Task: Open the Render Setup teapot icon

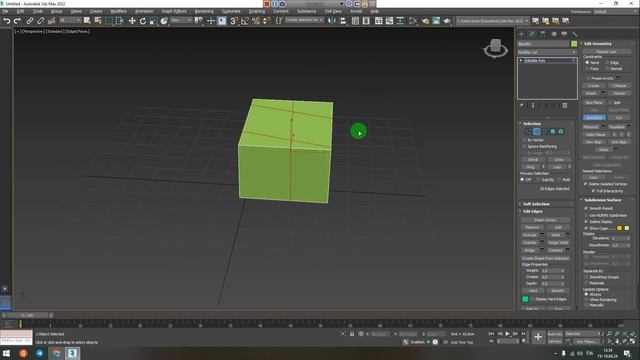Action: click(425, 21)
